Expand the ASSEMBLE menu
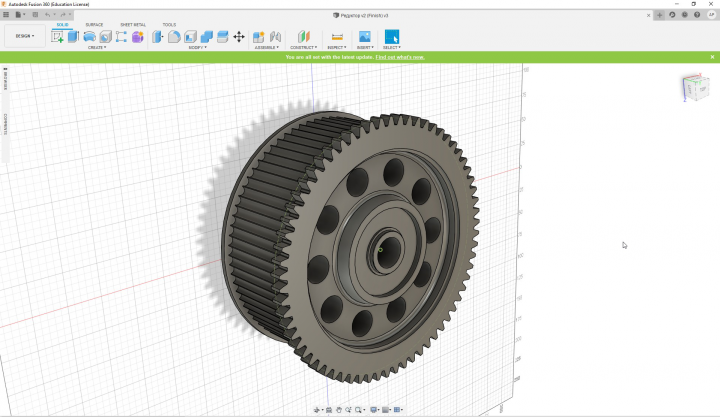Screen dimensions: 720x417 tap(267, 47)
